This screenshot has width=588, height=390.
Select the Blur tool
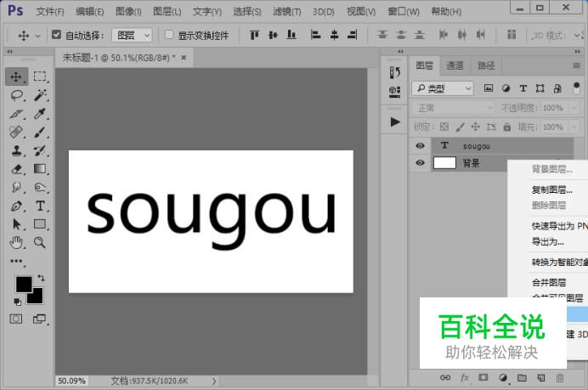point(16,187)
